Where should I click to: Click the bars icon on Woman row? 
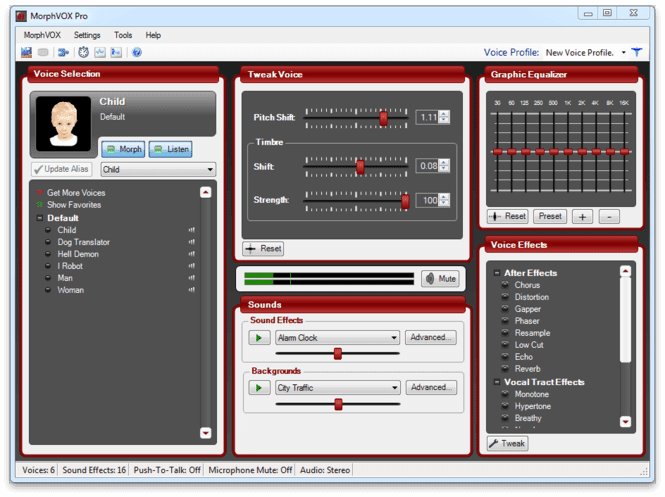click(192, 290)
